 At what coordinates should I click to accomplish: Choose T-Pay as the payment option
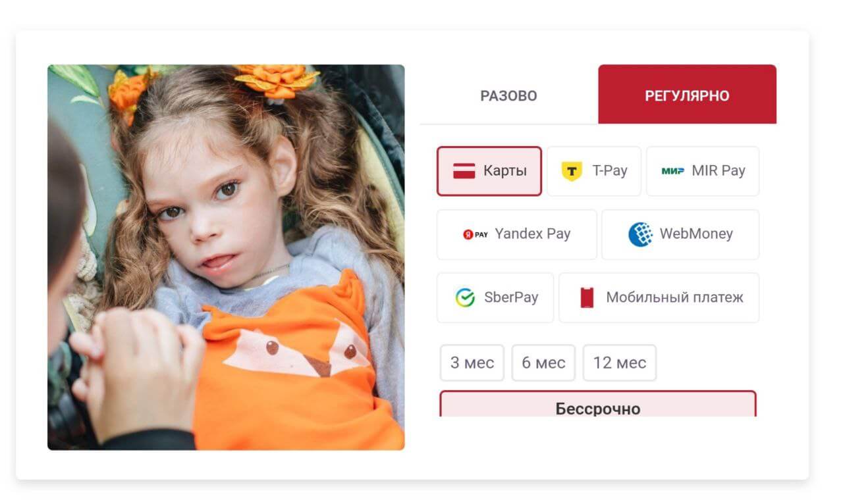(x=594, y=171)
